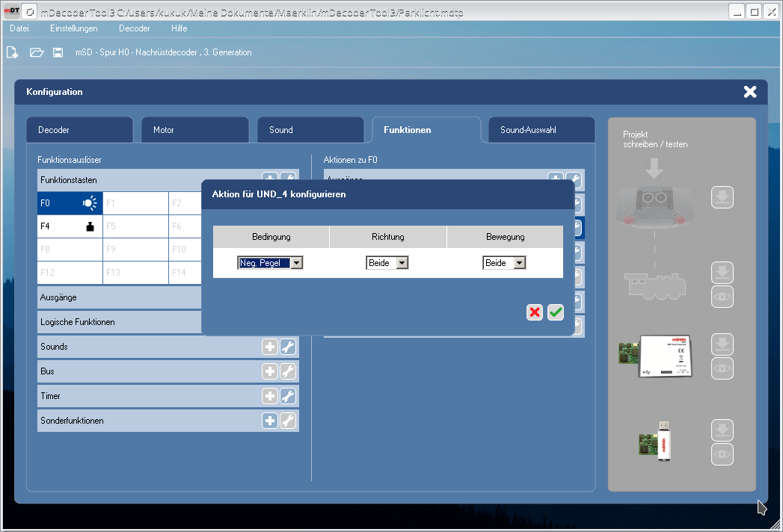This screenshot has width=783, height=532.
Task: Open the Einstellungen menu
Action: click(x=73, y=28)
